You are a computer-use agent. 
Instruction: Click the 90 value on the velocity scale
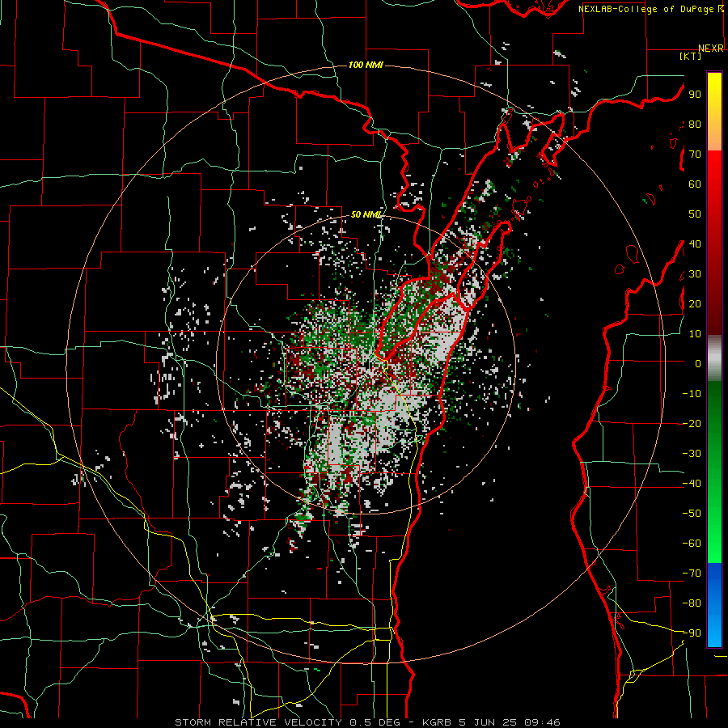coord(695,95)
